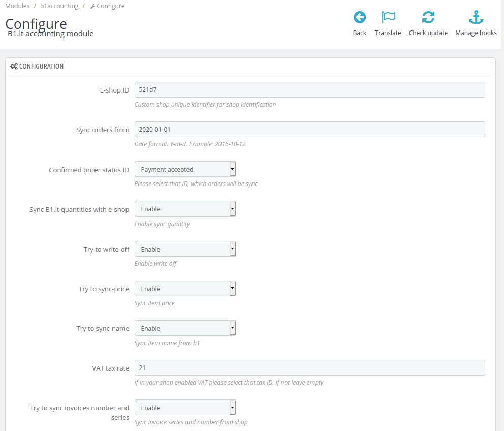
Task: Click the Manage hooks anchor icon
Action: tap(476, 18)
